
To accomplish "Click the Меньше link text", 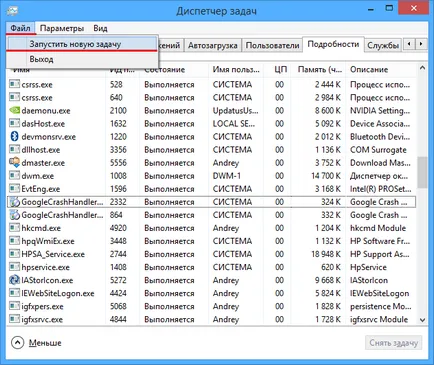I will tap(45, 343).
